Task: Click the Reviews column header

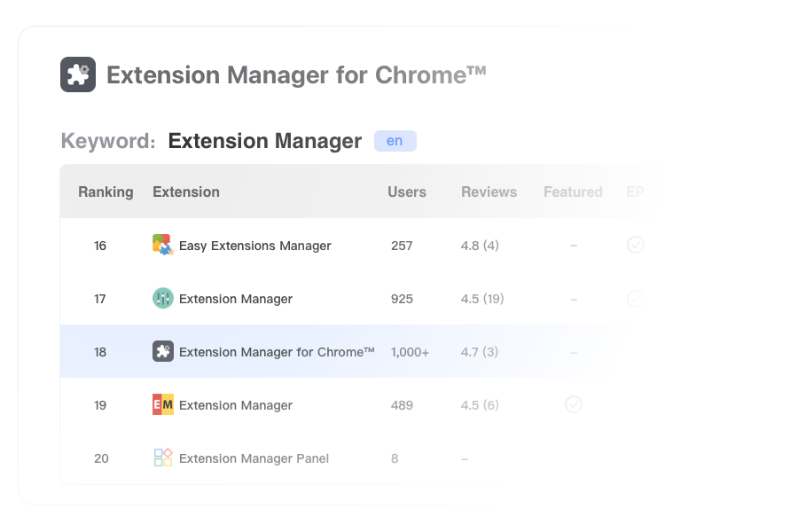Action: click(x=489, y=192)
